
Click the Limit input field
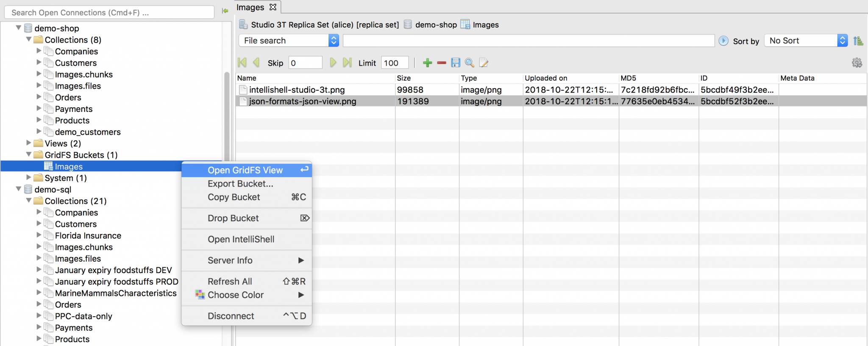coord(394,63)
